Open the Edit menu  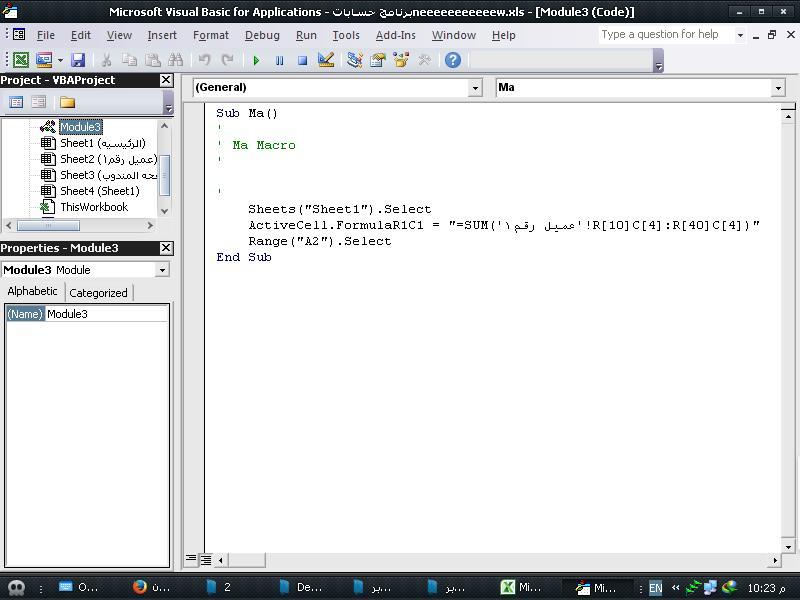click(81, 35)
